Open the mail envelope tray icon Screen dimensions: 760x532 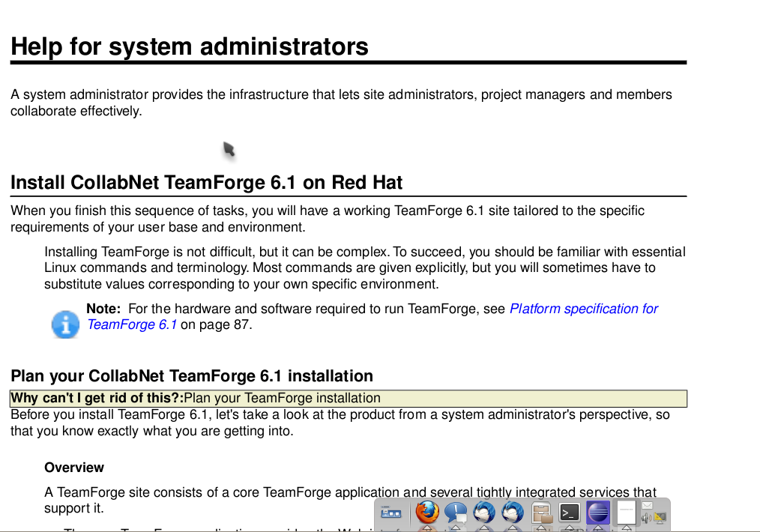[x=648, y=505]
